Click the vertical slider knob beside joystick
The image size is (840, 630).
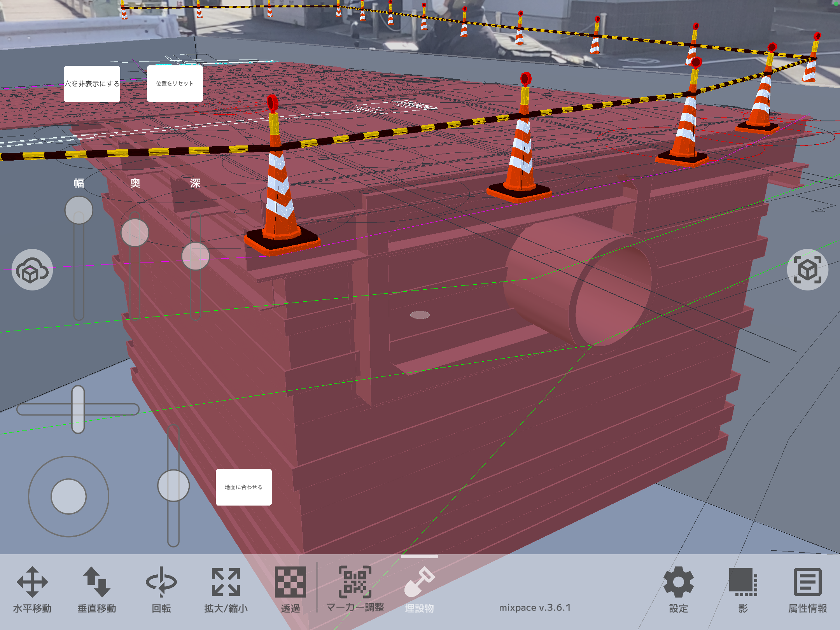(173, 486)
